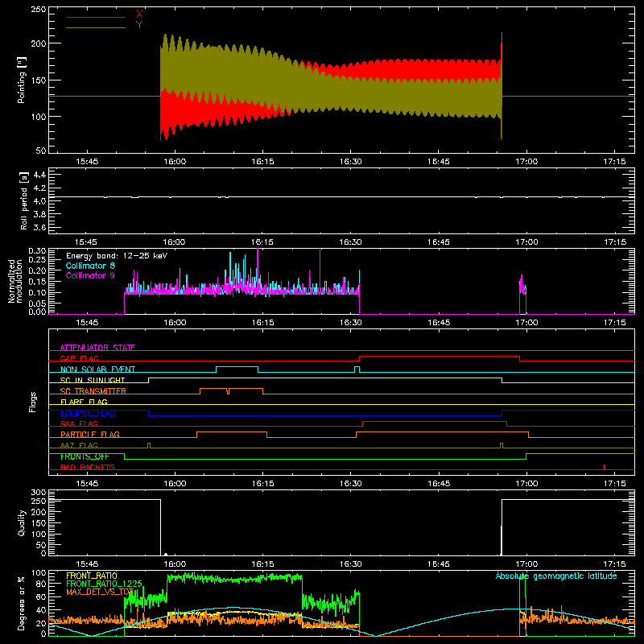The image size is (644, 644).
Task: Click '15:45' tick under Roll period plot
Action: point(87,242)
